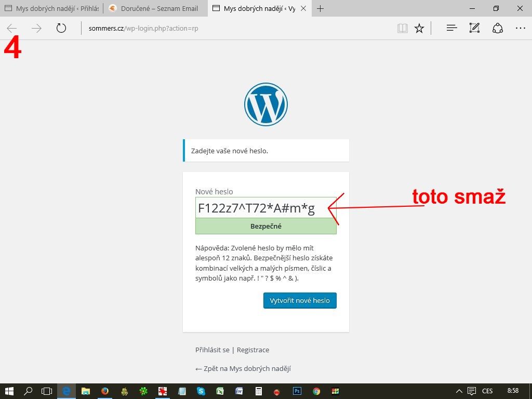Screen dimensions: 532x399
Task: Click into the Nové heslo password field
Action: (265, 208)
